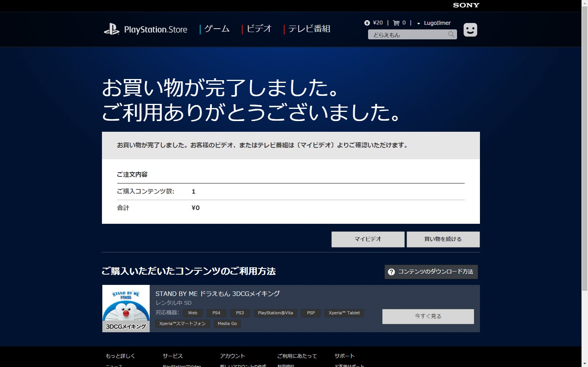Click the ご注文内容 heading

(132, 175)
